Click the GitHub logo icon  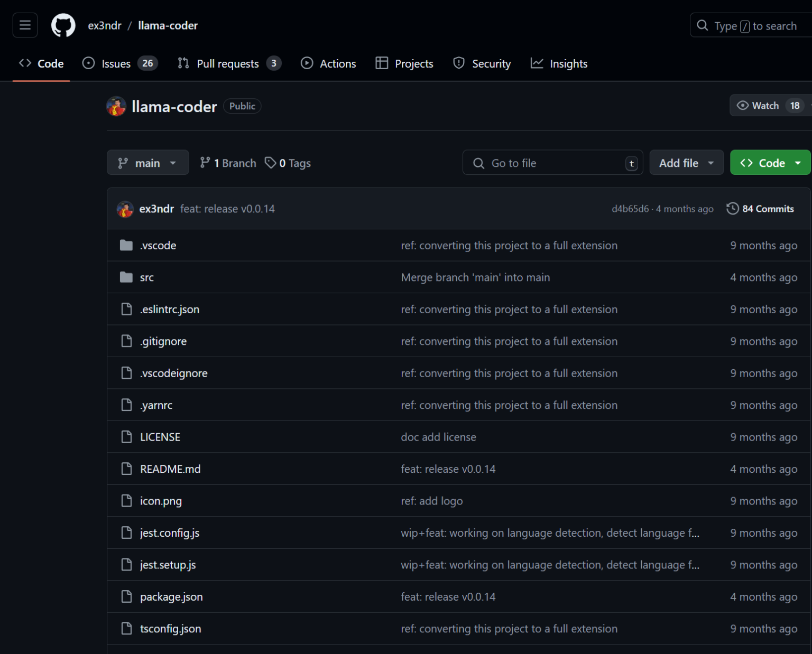pos(63,25)
